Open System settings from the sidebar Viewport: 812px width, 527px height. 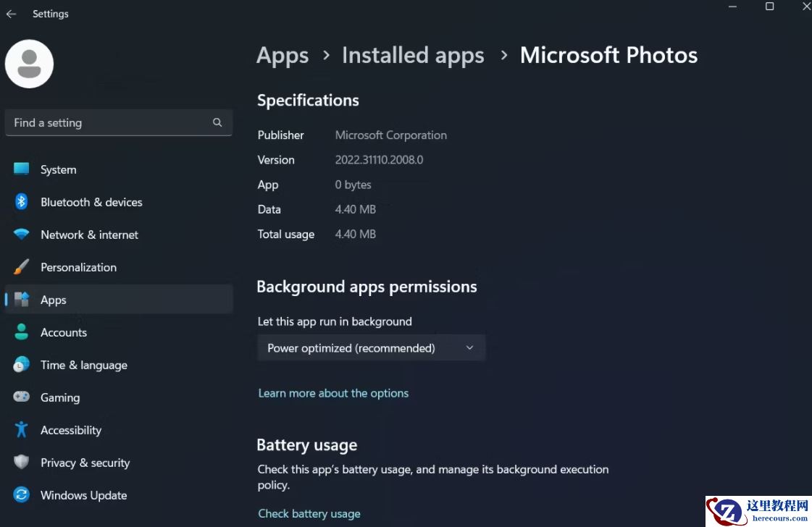click(x=58, y=169)
